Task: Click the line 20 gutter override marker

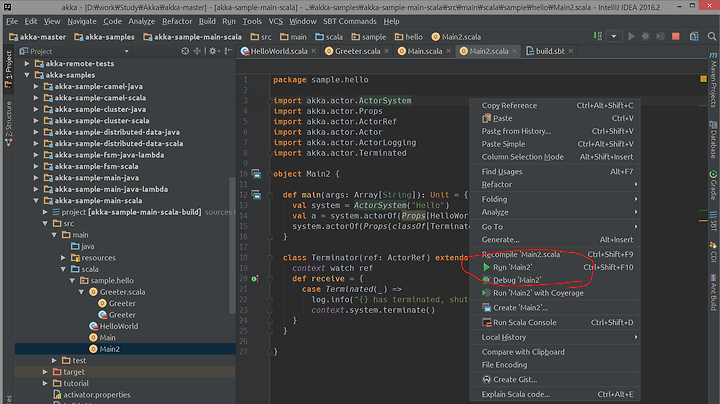Action: 255,278
